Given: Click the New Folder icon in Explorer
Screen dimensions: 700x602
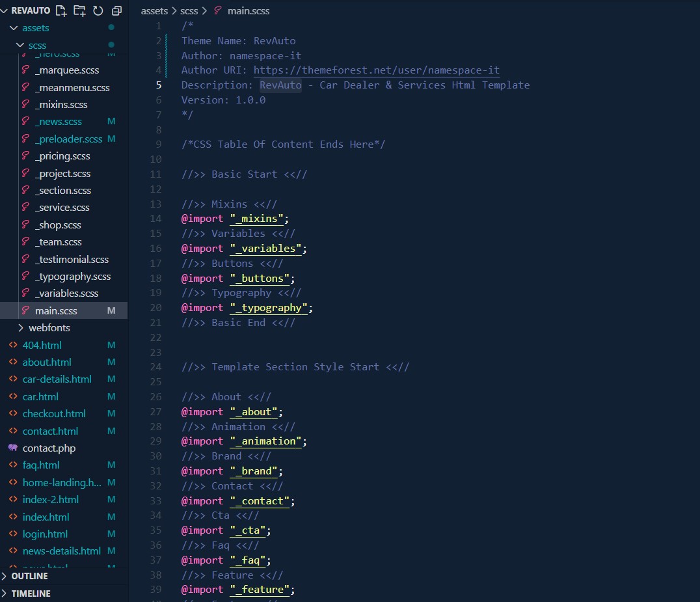Looking at the screenshot, I should tap(79, 10).
